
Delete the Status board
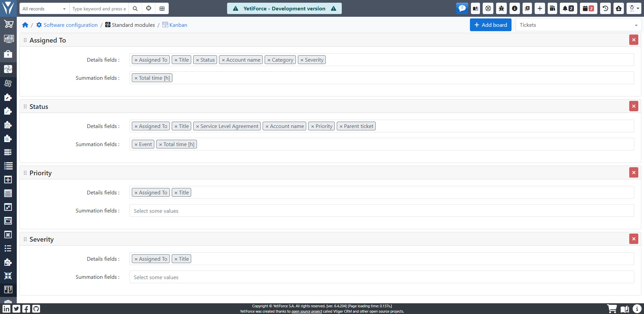[x=634, y=106]
